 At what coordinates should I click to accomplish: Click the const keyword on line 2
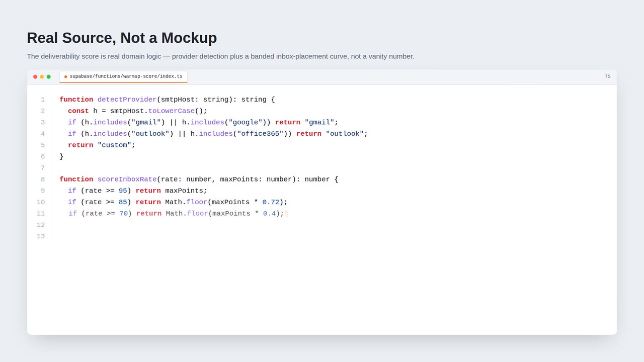click(x=78, y=111)
